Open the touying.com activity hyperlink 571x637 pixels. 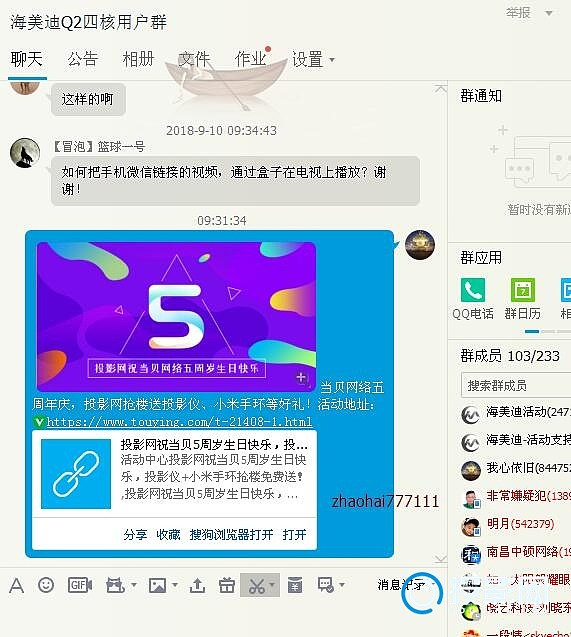coord(179,422)
